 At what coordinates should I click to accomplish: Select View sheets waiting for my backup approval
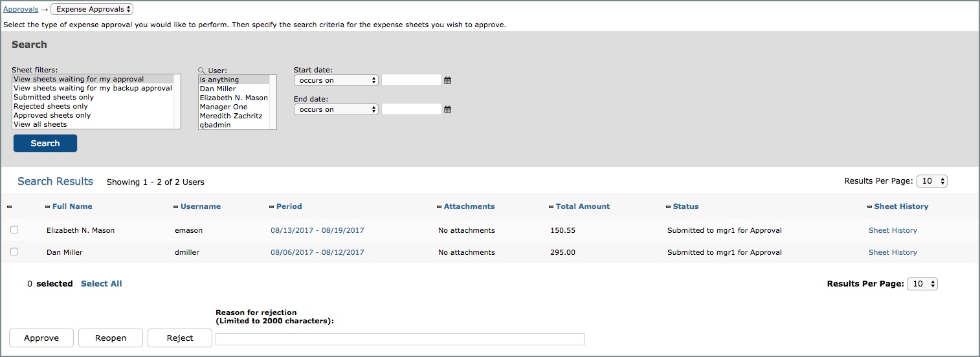coord(93,88)
